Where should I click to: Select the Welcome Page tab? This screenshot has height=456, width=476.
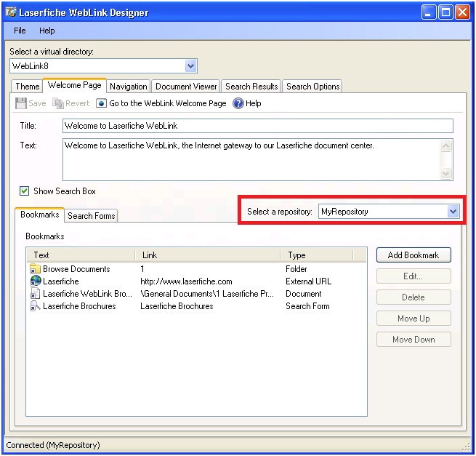point(74,85)
